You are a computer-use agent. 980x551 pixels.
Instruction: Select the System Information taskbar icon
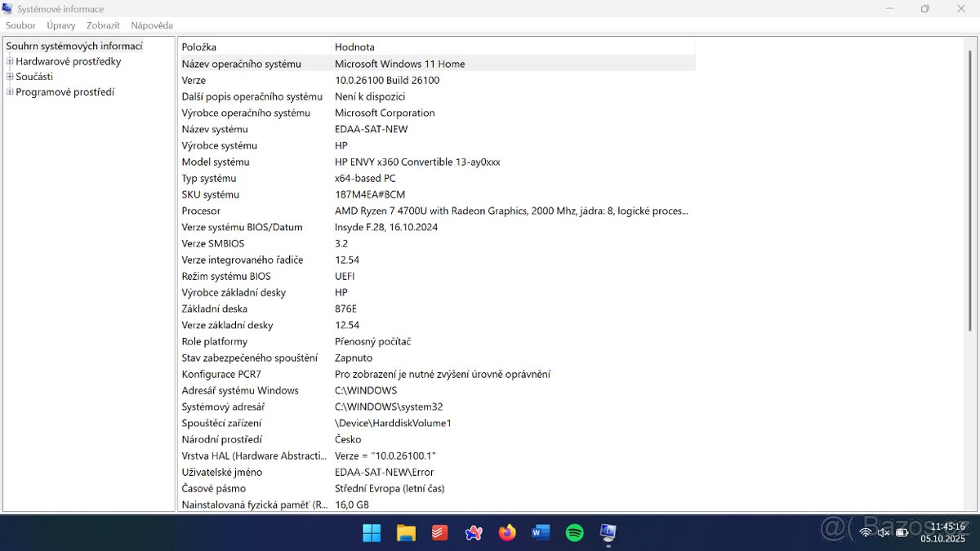pos(608,532)
